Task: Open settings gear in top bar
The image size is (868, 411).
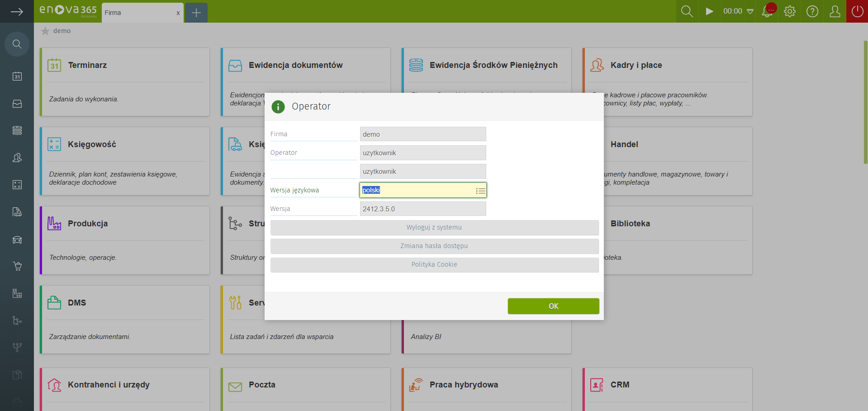Action: [x=790, y=11]
